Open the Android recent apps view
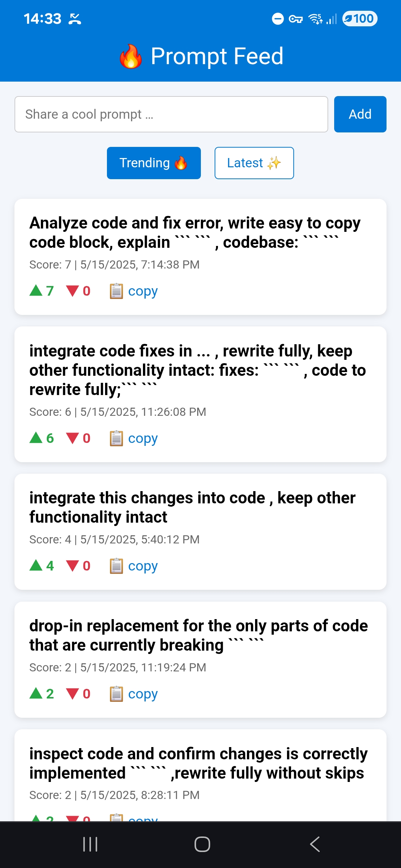 tap(90, 844)
